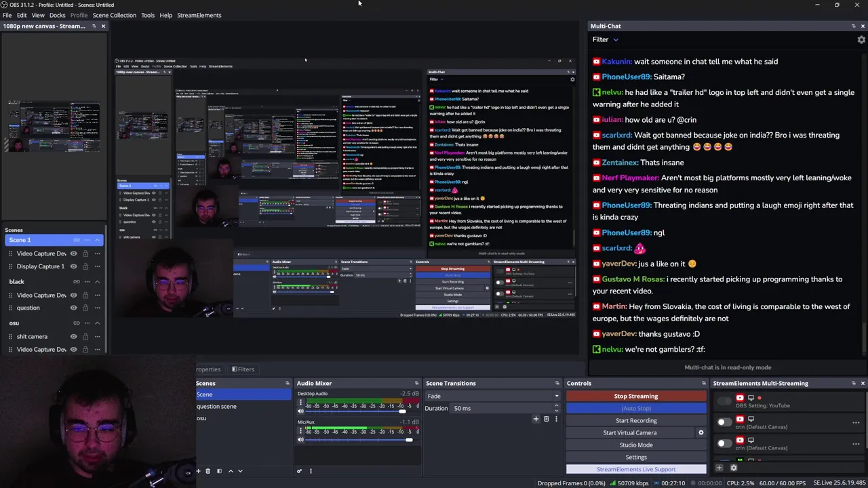Image resolution: width=868 pixels, height=488 pixels.
Task: Mute the Desktop Audio speaker icon
Action: [300, 411]
